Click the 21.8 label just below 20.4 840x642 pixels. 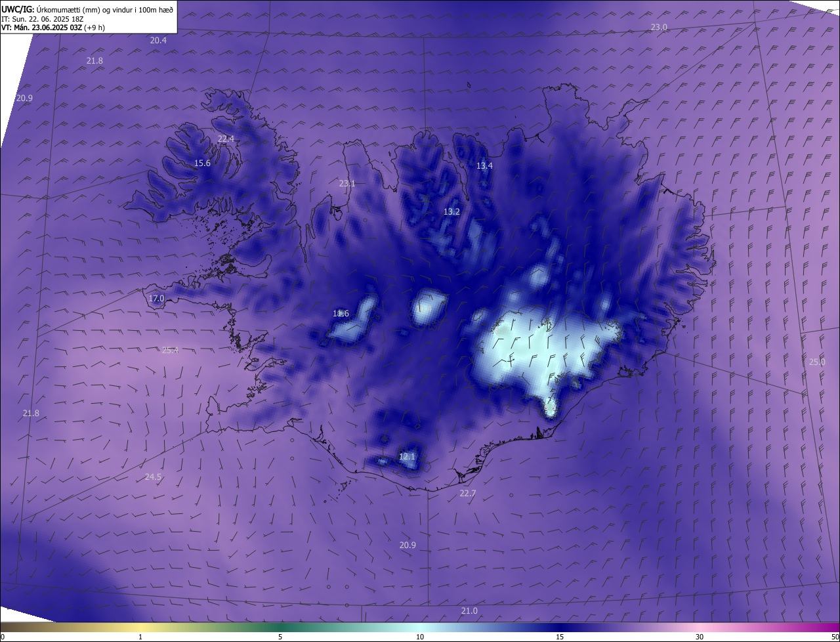(x=94, y=61)
